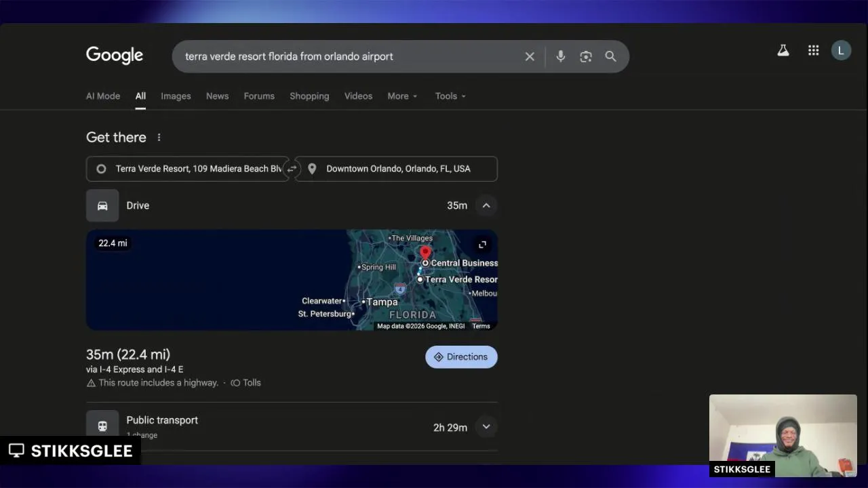
Task: Open Google apps grid icon
Action: (813, 50)
